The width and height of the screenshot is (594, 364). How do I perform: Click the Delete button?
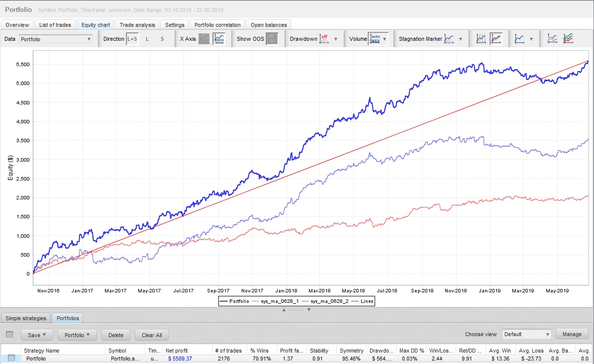(x=116, y=335)
